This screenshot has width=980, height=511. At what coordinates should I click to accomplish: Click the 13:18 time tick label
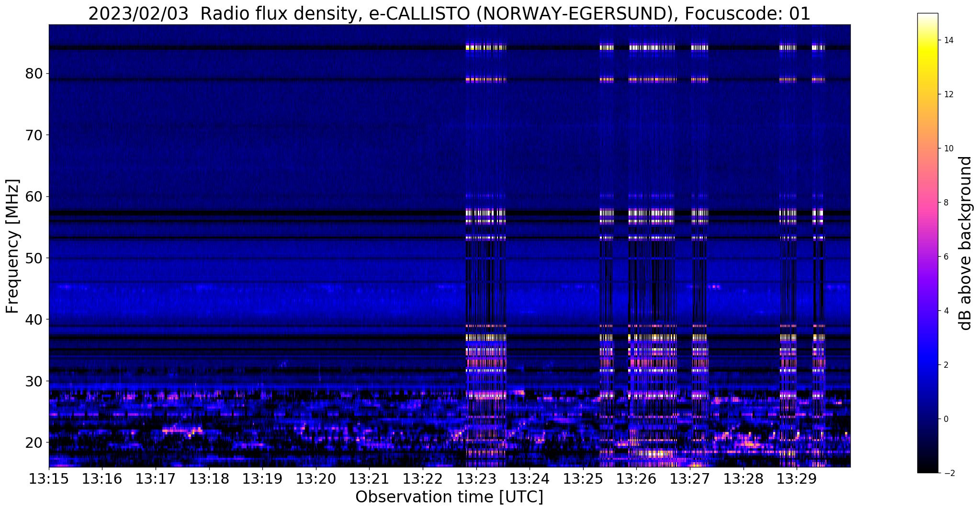click(x=209, y=478)
